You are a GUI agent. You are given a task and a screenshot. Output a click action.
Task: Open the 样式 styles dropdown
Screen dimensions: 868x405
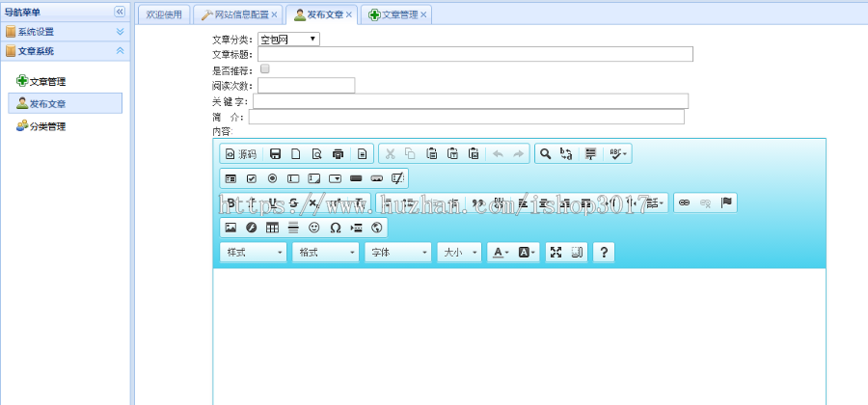click(x=254, y=252)
